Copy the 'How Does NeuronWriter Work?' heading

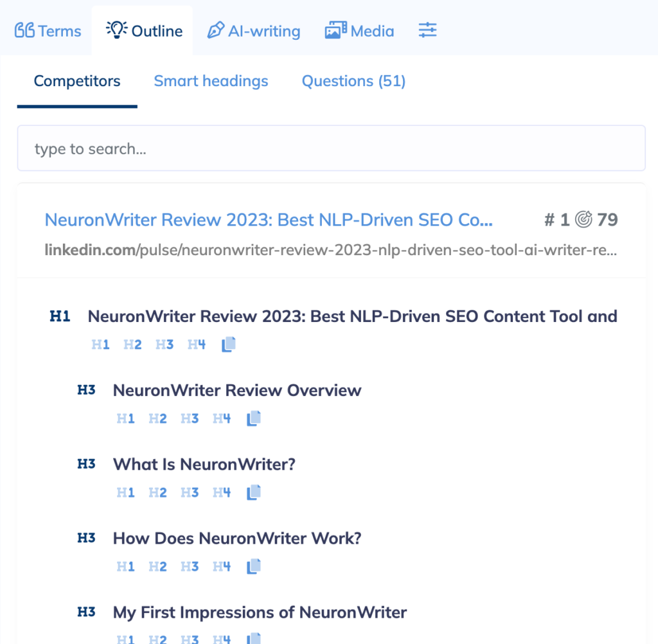pos(254,566)
